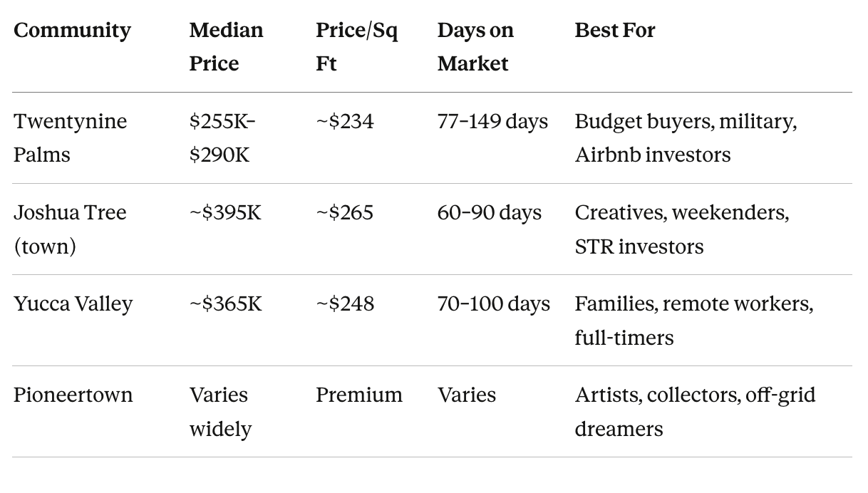Click the Median Price column header

click(x=226, y=47)
